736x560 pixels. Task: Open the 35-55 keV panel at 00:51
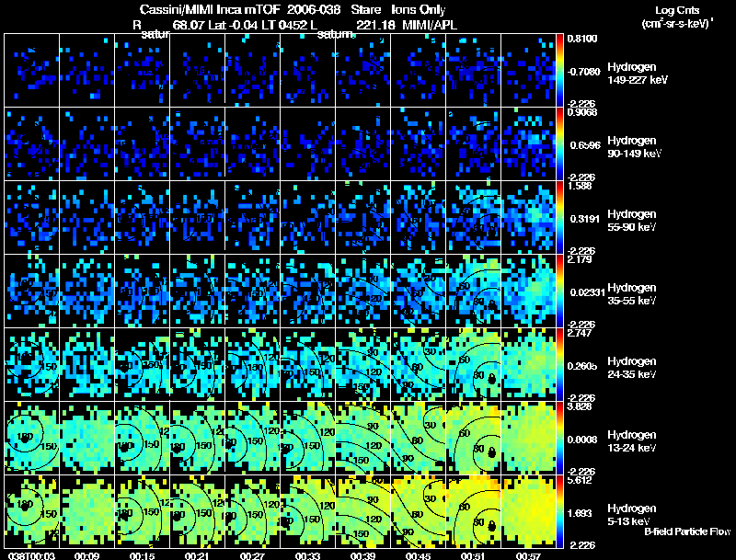tap(474, 291)
